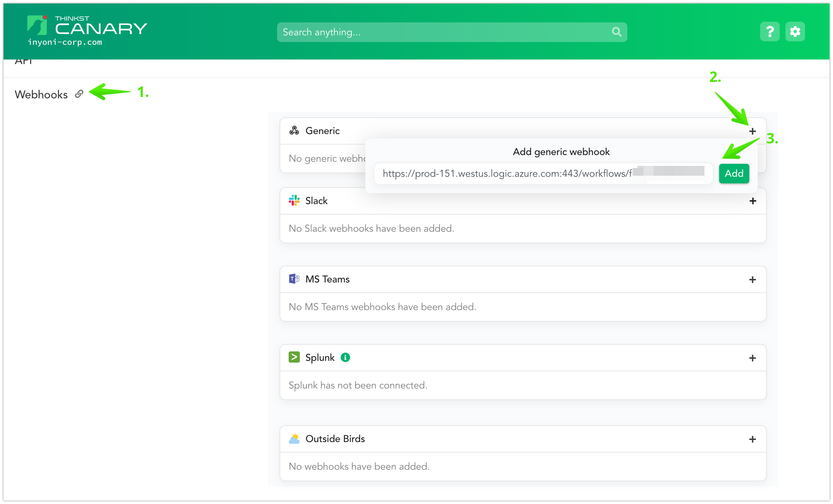Add an Outside Birds webhook with plus
The image size is (833, 504).
coord(752,439)
